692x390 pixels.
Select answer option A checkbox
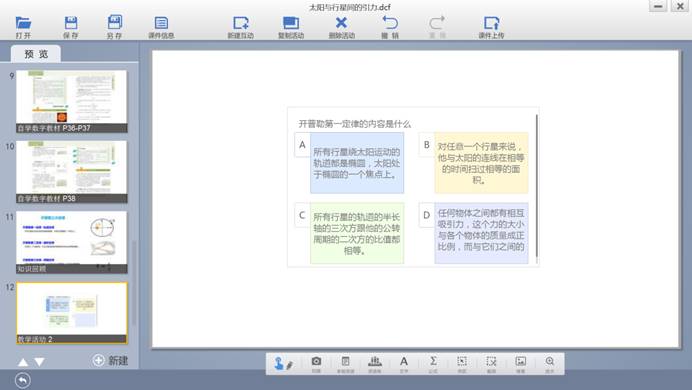tap(302, 145)
